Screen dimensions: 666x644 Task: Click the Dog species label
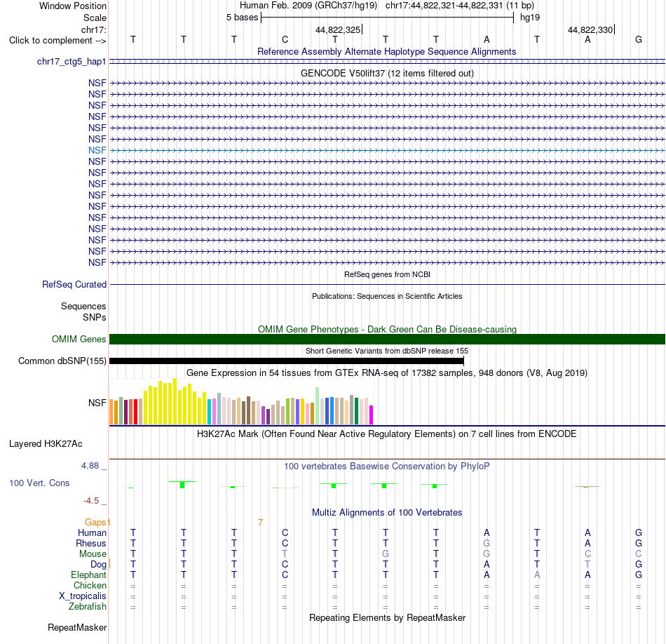[99, 565]
